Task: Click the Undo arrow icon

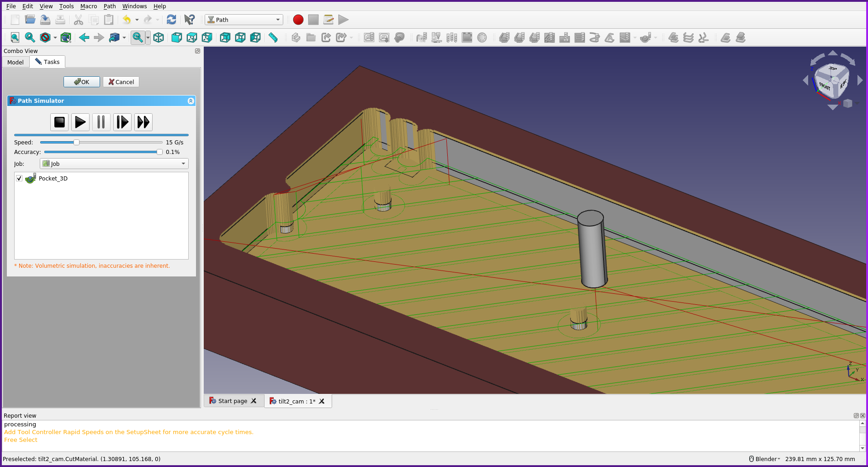Action: pyautogui.click(x=127, y=20)
